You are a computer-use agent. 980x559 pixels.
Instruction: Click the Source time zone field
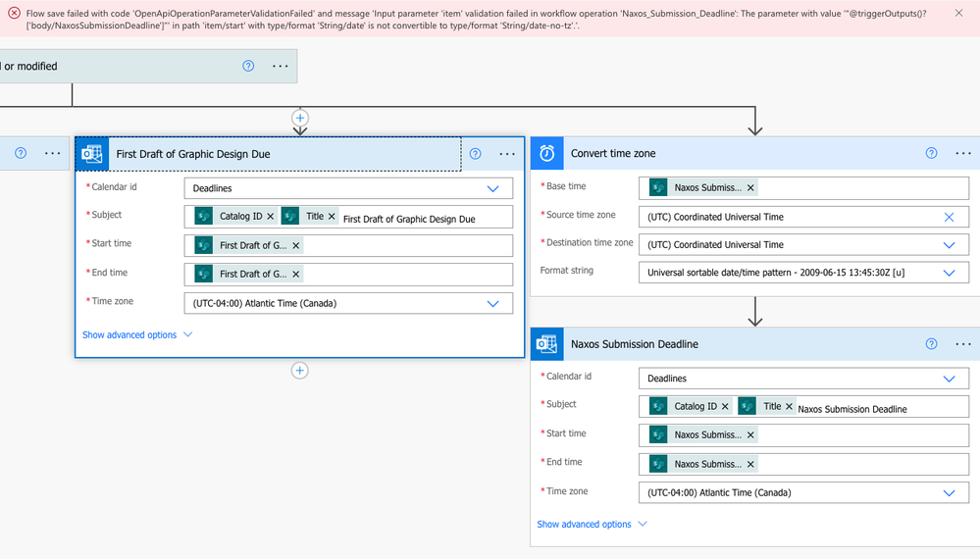pyautogui.click(x=803, y=217)
